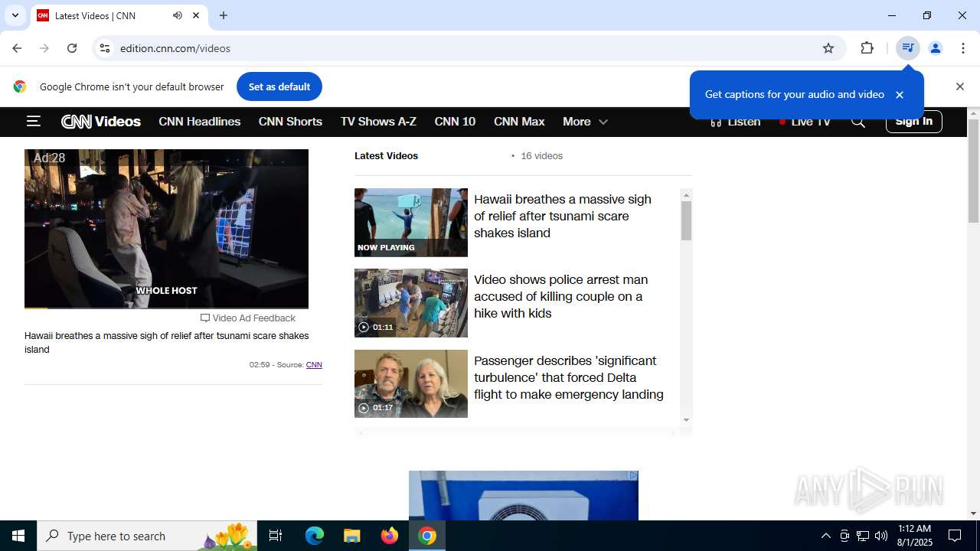Click Chrome icon on taskbar
The image size is (980, 551).
[427, 536]
